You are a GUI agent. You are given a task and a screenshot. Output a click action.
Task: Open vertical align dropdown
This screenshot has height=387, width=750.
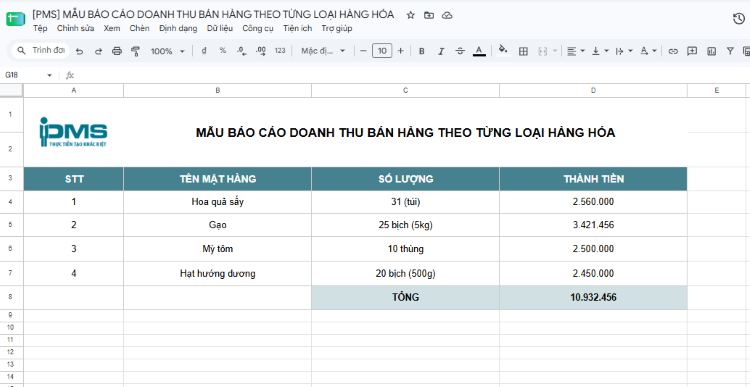pos(600,51)
